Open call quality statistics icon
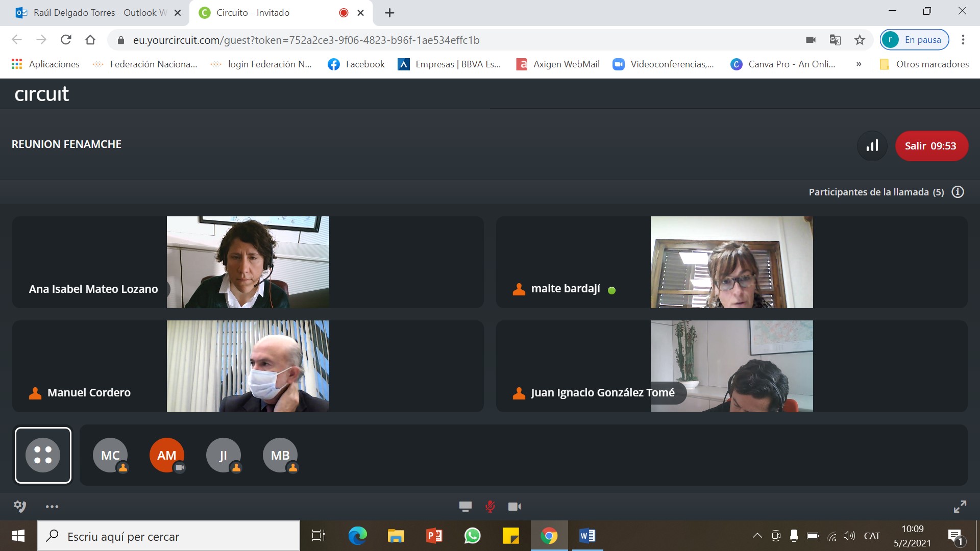Screen dimensions: 980x551 click(872, 146)
